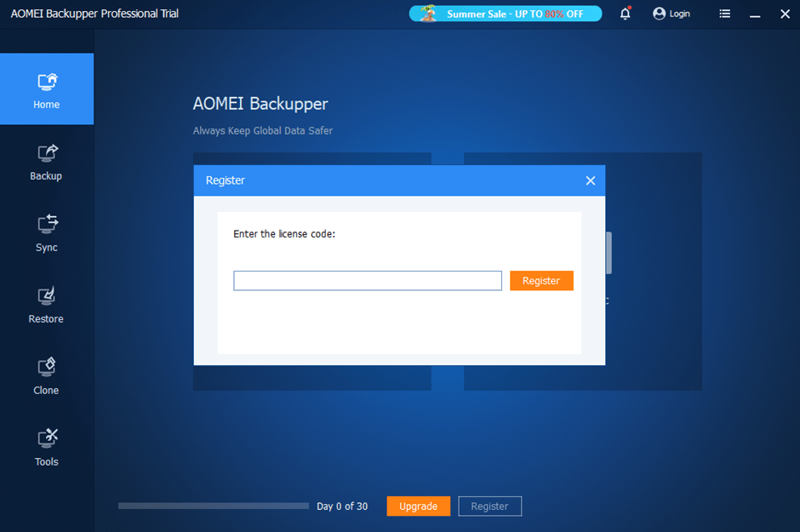Go to Sync in the sidebar
The height and width of the screenshot is (532, 800).
47,233
